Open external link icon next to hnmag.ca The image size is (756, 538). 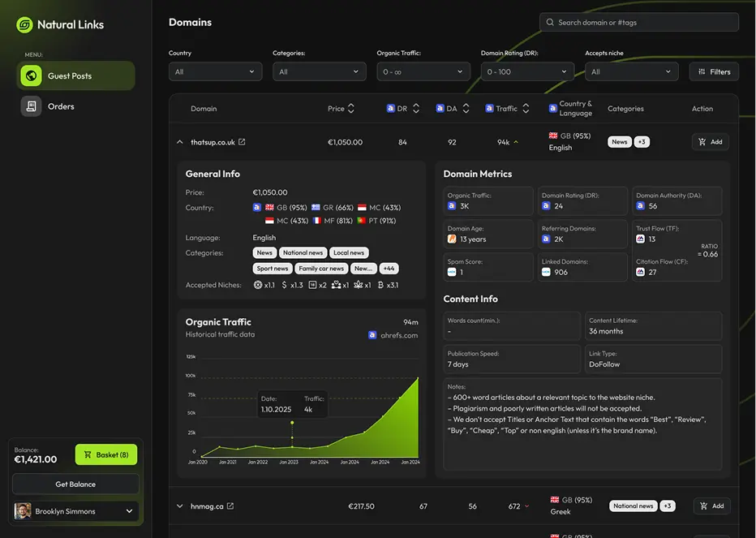[230, 506]
